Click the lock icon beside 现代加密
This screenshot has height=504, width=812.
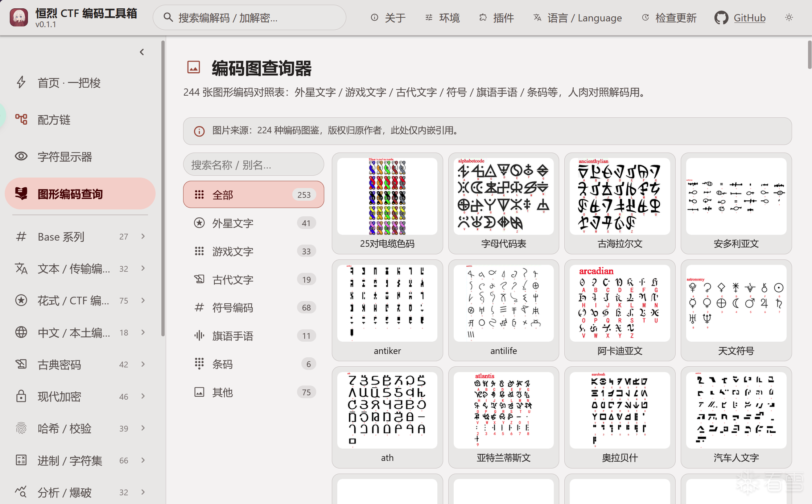pyautogui.click(x=21, y=396)
